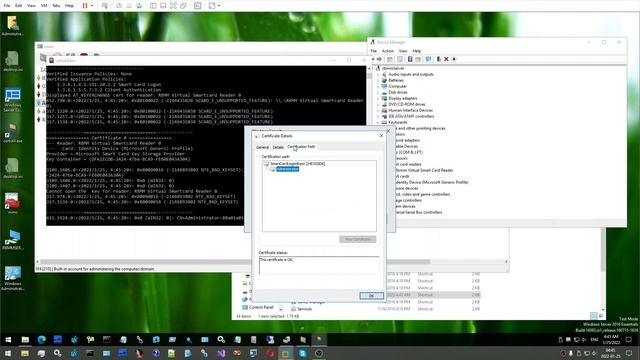Open Microsoft Edge in guest taskbar
Viewport: 640px width, 360px height.
41,340
